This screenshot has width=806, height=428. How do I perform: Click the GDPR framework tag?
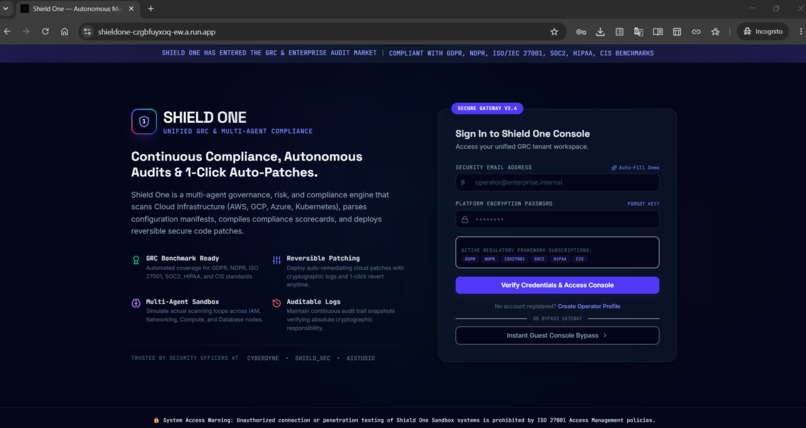coord(470,259)
